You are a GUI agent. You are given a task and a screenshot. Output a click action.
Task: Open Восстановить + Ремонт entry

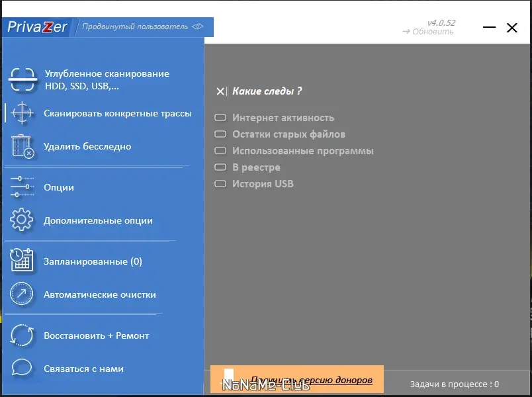click(x=97, y=335)
